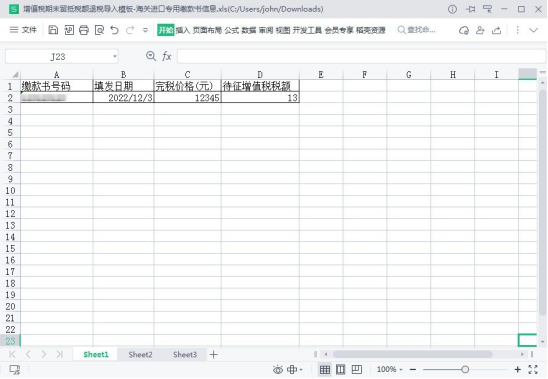This screenshot has height=379, width=548.
Task: Click the share icon
Action: [496, 30]
